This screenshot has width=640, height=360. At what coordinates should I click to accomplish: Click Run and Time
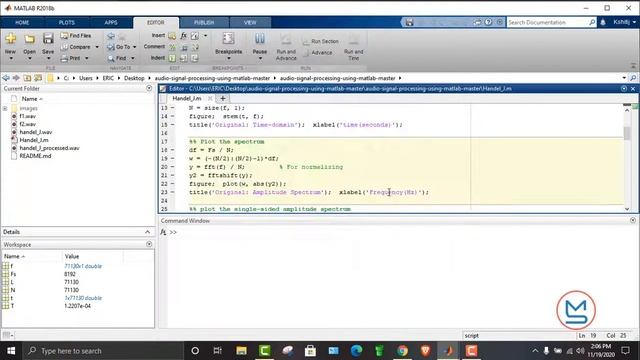tap(353, 47)
